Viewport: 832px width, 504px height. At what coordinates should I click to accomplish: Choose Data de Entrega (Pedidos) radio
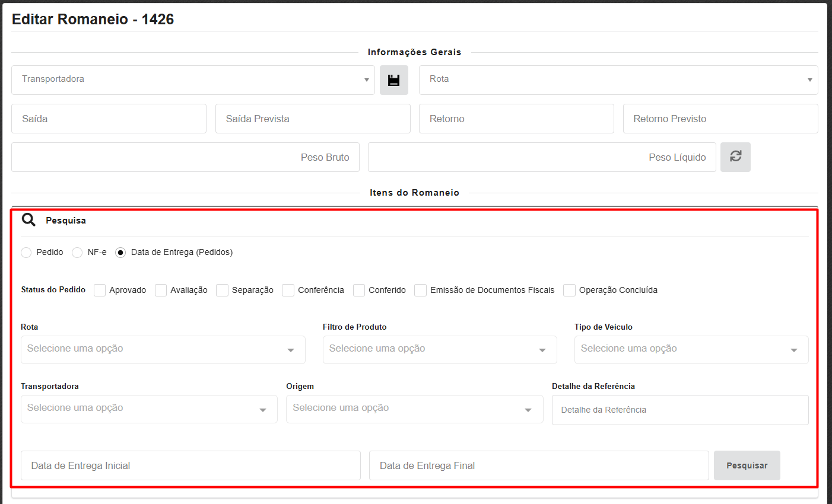click(x=120, y=253)
